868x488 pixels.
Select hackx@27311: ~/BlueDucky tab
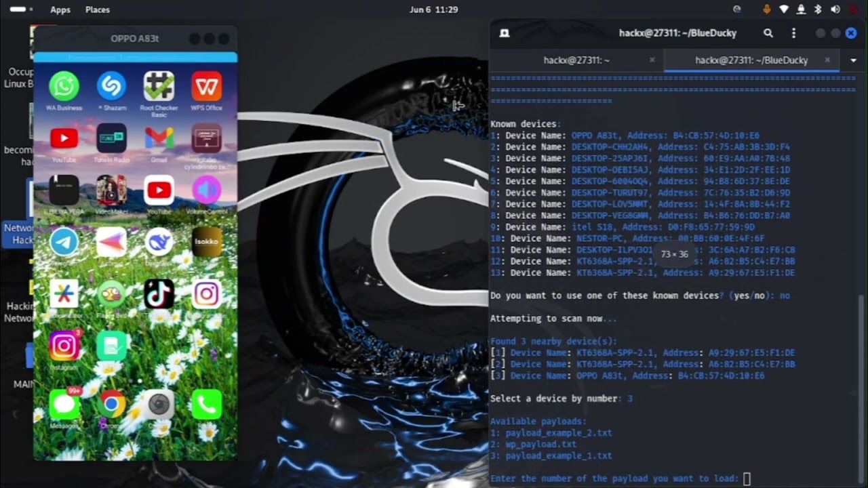tap(751, 60)
